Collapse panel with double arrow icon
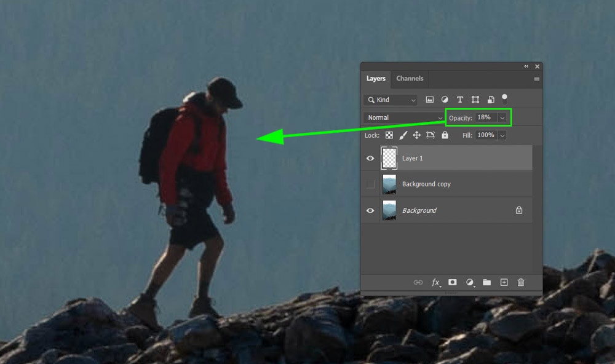The height and width of the screenshot is (364, 615). [x=526, y=66]
